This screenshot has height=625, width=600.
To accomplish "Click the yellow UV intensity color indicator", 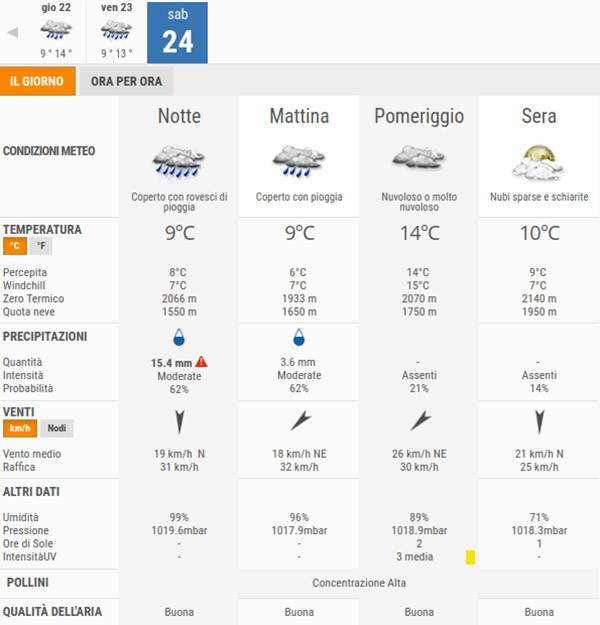I will coord(470,556).
